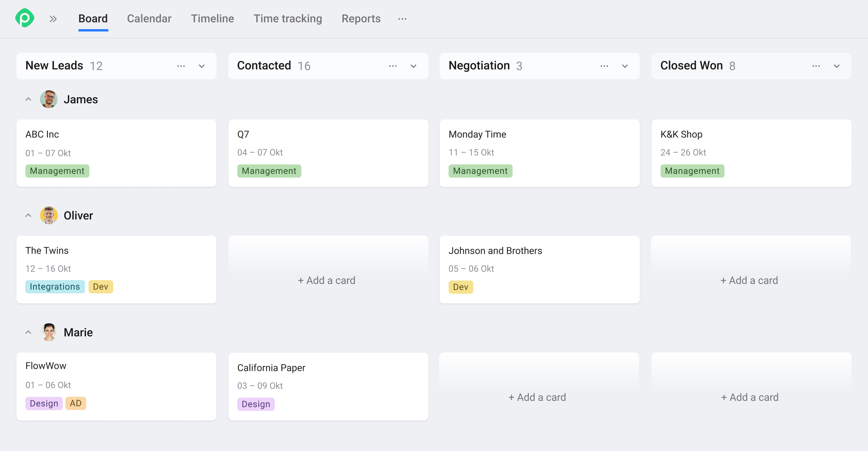This screenshot has height=451, width=868.
Task: Open the Time tracking tab
Action: [x=287, y=18]
